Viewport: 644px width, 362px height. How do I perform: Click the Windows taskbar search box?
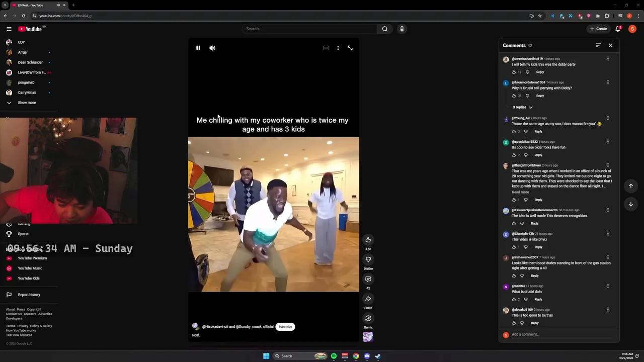[x=300, y=356]
